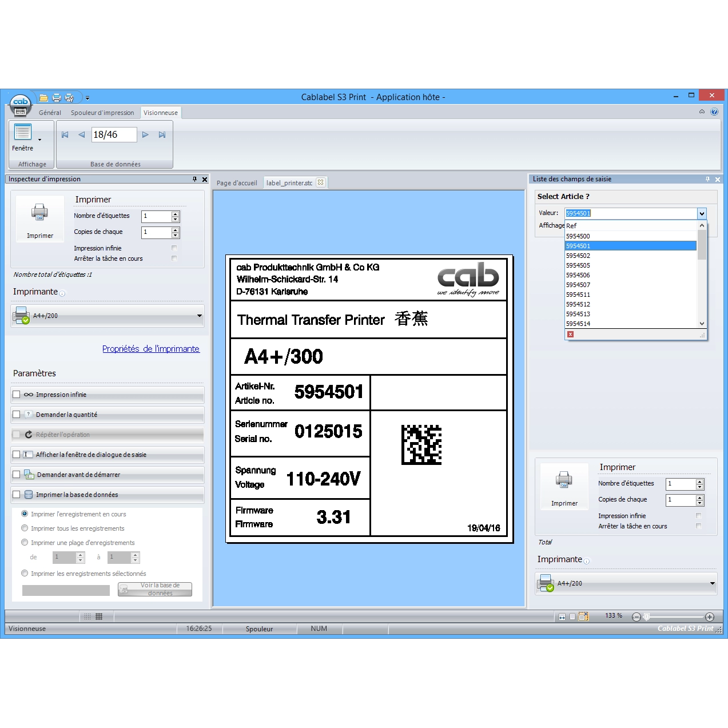
Task: Click the dropdown list scroll-down arrow
Action: 702,324
